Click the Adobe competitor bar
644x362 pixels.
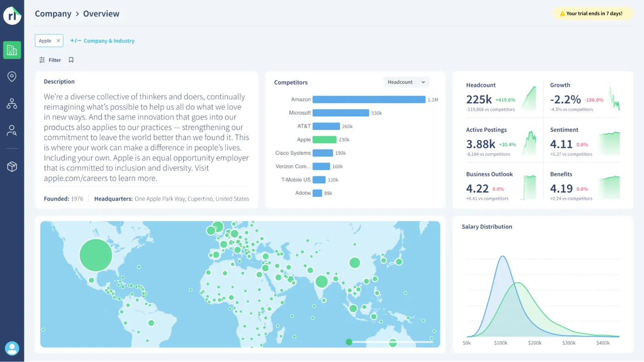coord(317,193)
